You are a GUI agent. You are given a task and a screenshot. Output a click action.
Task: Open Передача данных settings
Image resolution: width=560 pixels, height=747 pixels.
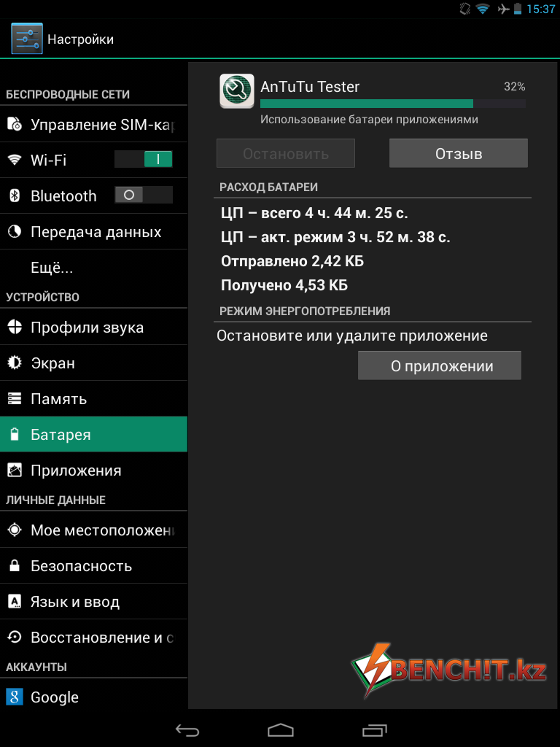pos(93,231)
